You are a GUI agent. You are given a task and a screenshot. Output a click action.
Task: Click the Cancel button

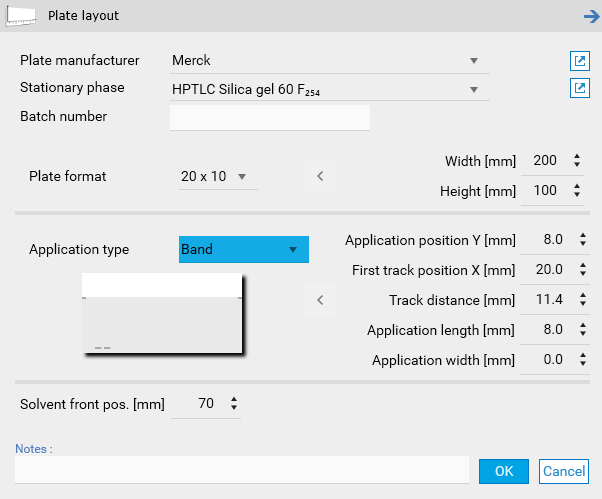(x=564, y=471)
